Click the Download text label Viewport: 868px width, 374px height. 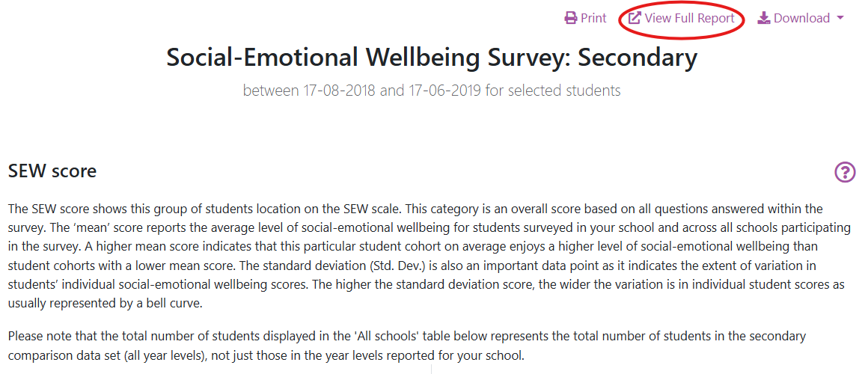(x=801, y=18)
